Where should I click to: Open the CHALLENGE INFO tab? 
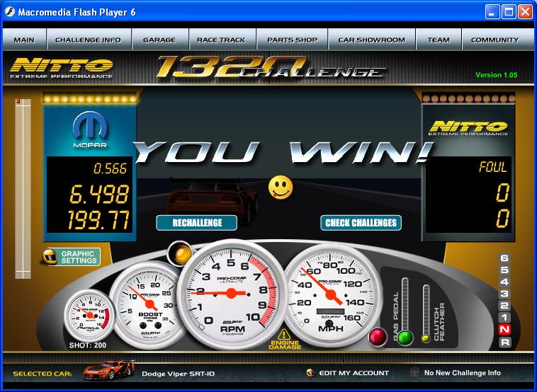coord(89,40)
